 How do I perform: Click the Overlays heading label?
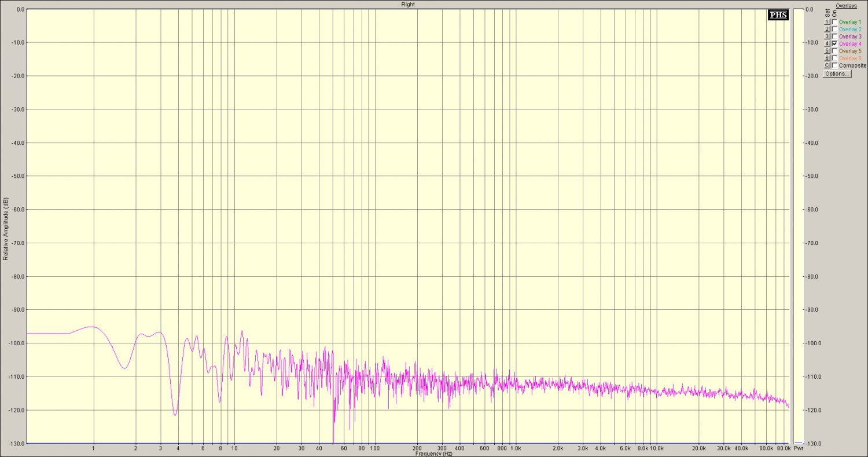tap(846, 6)
